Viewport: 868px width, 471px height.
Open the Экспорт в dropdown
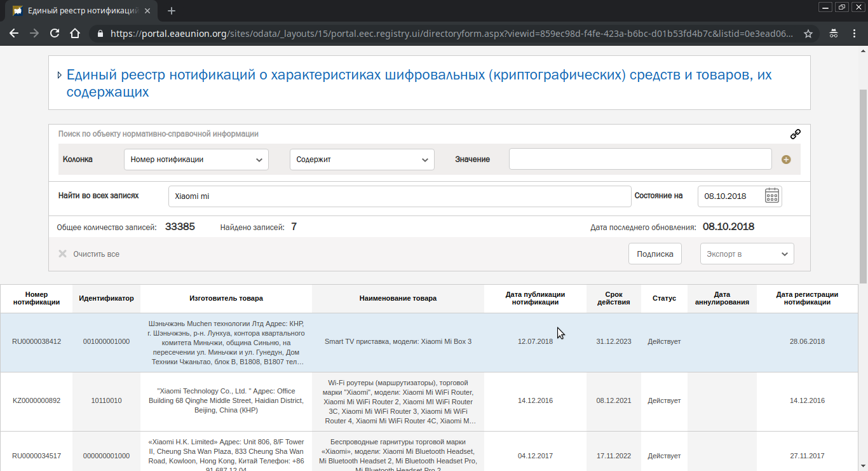click(747, 254)
